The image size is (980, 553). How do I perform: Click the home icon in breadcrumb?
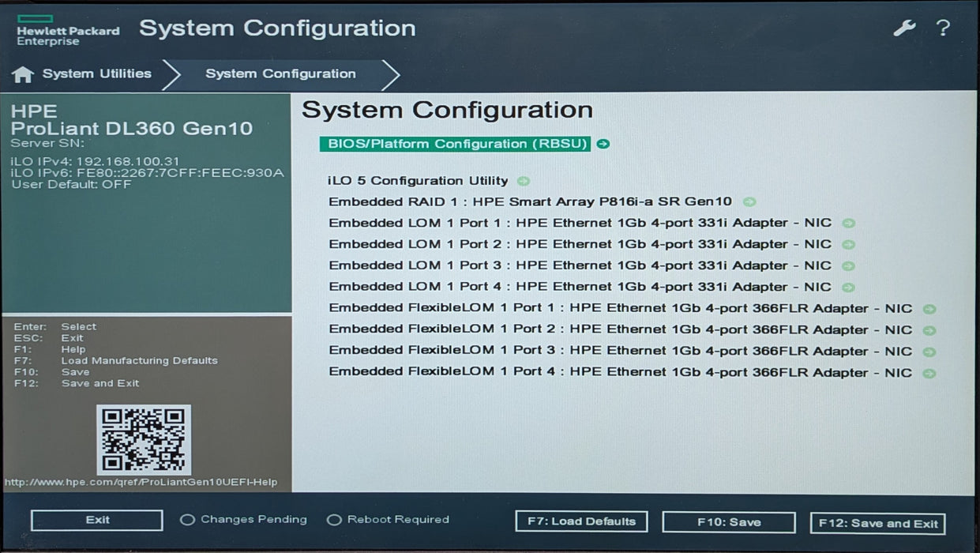(23, 74)
